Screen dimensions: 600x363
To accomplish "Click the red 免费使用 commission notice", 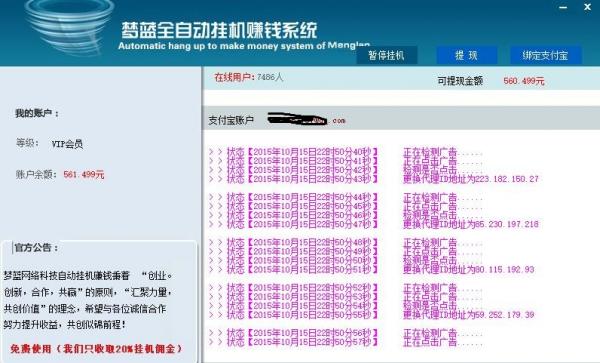I will click(96, 348).
